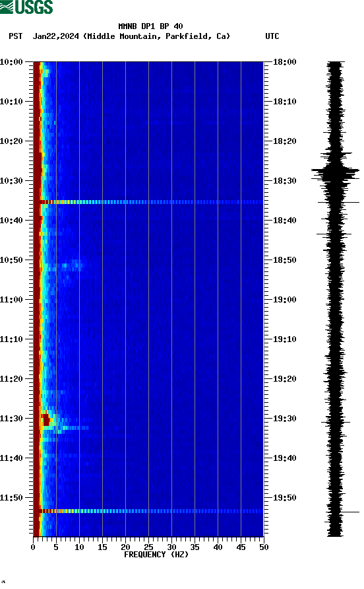Image resolution: width=364 pixels, height=589 pixels.
Task: Click the "11:50" PST time label
Action: (11, 498)
